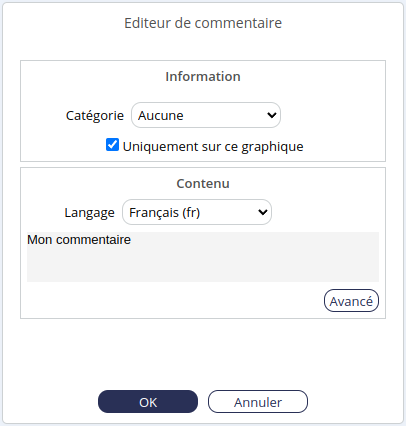Open the Avancé editor options
The width and height of the screenshot is (406, 426).
(351, 301)
